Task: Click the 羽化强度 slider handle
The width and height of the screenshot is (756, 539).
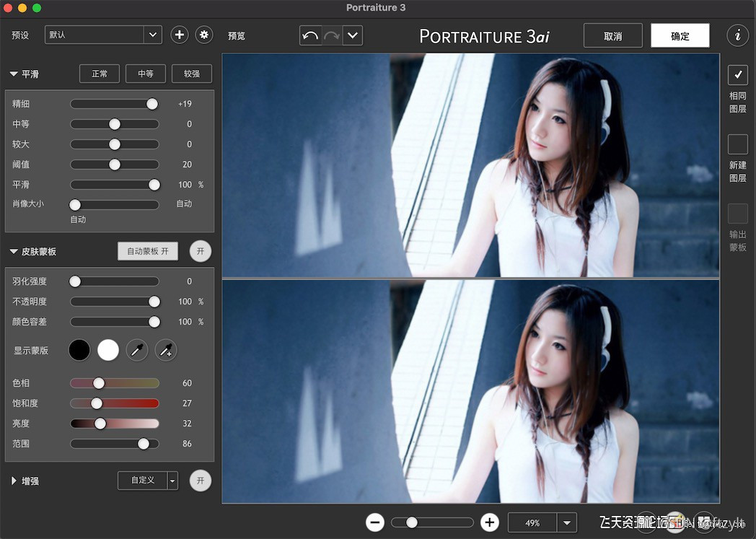Action: pos(75,281)
